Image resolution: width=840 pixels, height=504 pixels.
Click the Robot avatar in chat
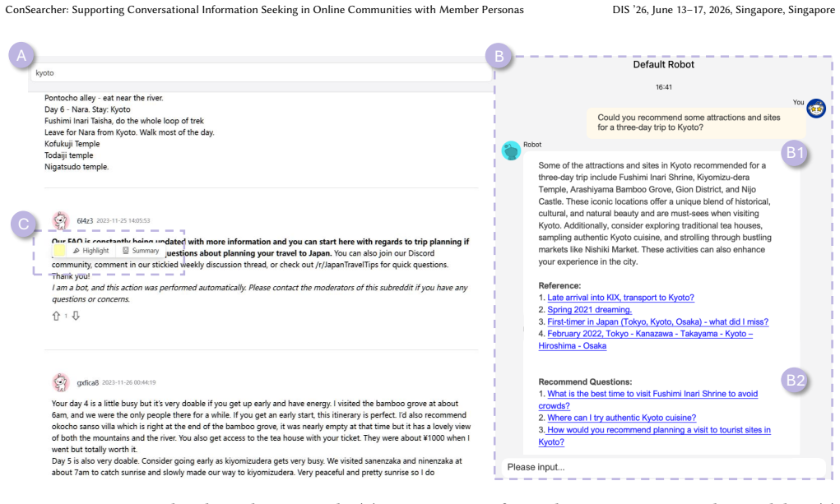[511, 150]
